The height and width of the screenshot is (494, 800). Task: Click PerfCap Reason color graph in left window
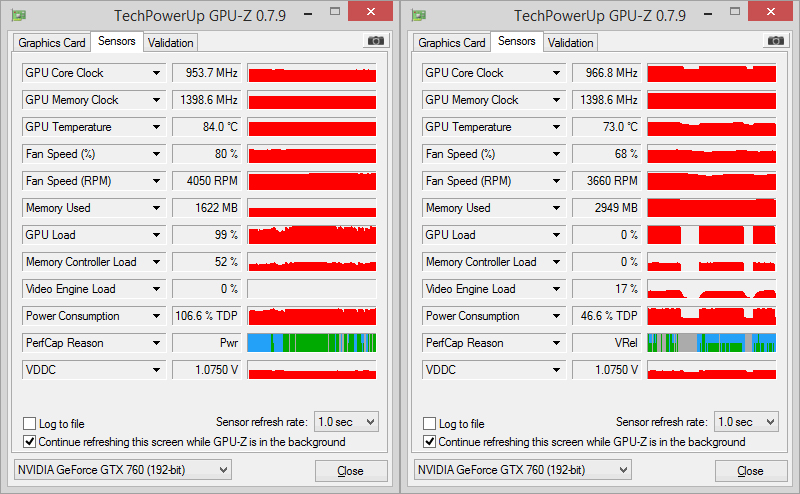312,343
